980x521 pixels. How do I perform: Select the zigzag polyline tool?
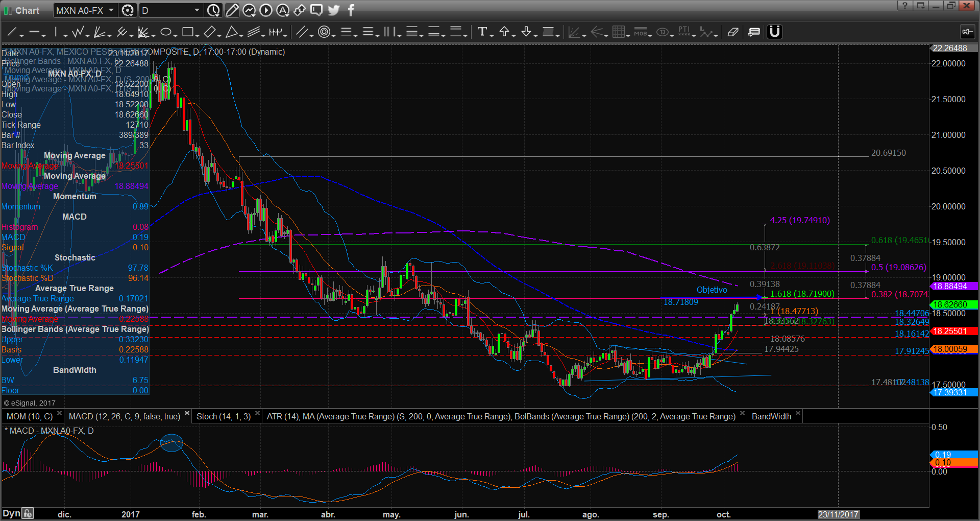pos(78,32)
